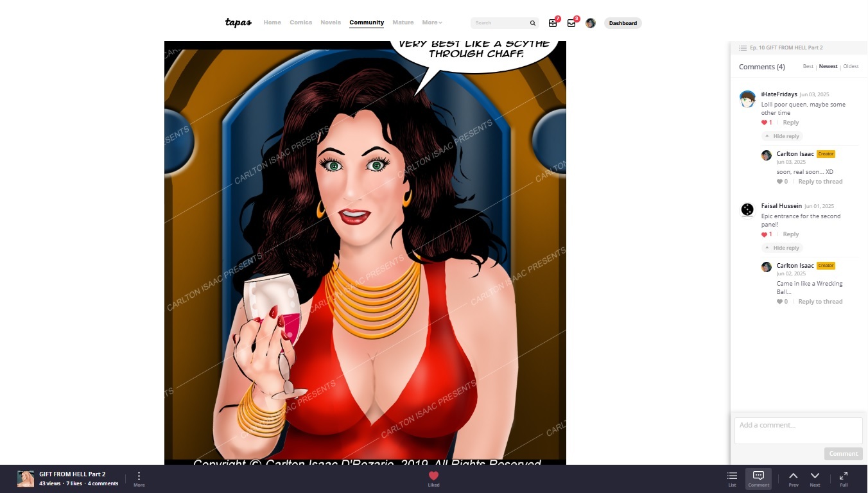Collapse the reply under iHateFridays' comment
Screen dimensions: 868x493
click(782, 136)
